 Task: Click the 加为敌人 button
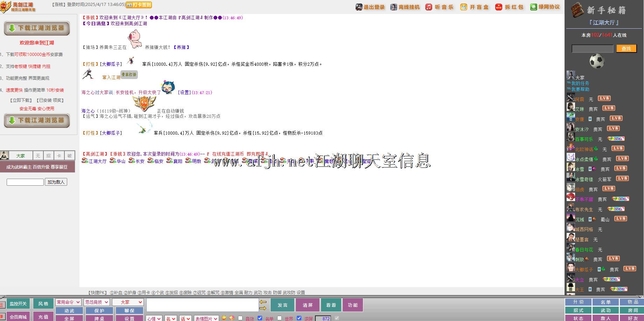coord(56,182)
